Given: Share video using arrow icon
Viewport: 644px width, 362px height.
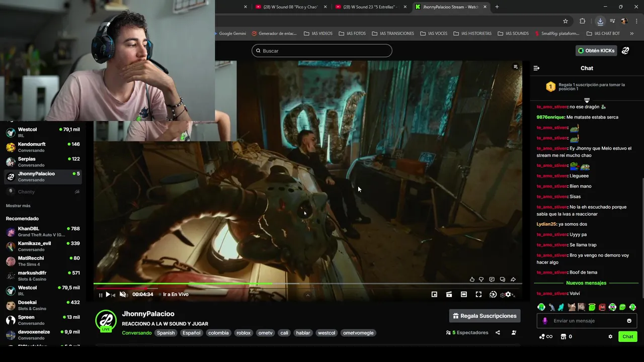Looking at the screenshot, I should click(513, 280).
